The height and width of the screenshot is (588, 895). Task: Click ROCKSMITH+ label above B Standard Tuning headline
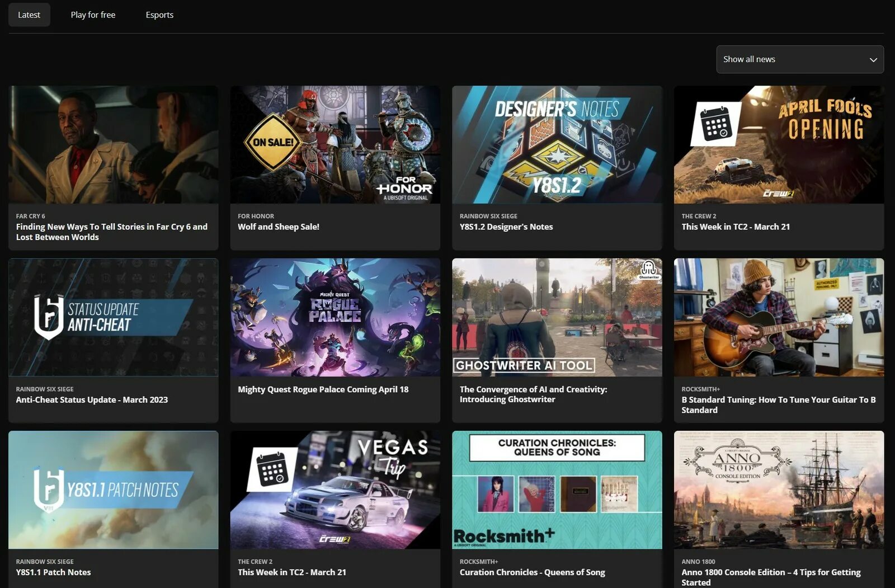(x=700, y=389)
